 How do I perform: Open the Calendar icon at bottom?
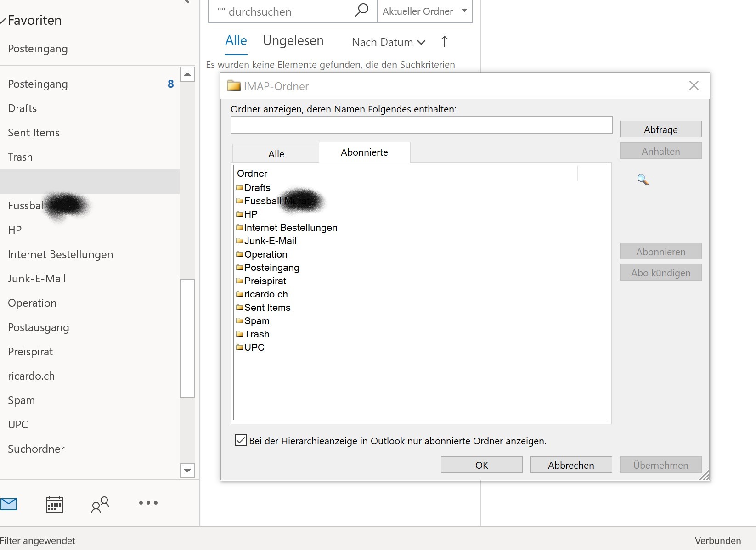55,504
